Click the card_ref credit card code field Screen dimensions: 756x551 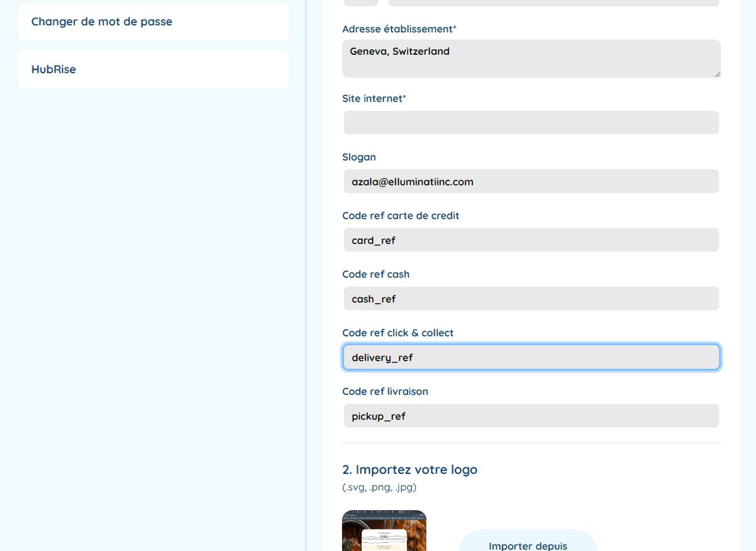(531, 240)
